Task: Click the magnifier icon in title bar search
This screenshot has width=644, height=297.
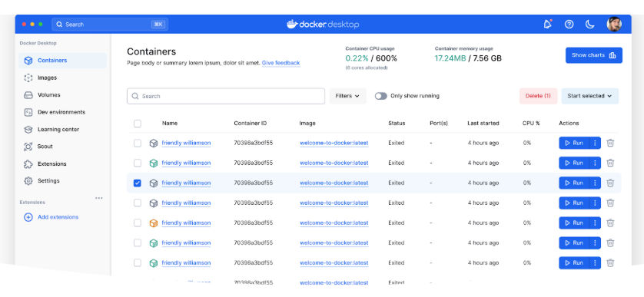Action: (59, 25)
